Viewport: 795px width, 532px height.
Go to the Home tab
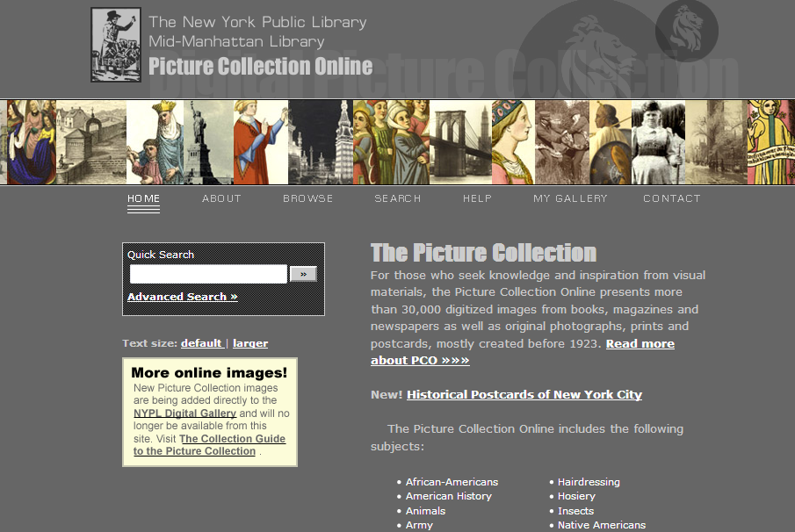click(143, 198)
